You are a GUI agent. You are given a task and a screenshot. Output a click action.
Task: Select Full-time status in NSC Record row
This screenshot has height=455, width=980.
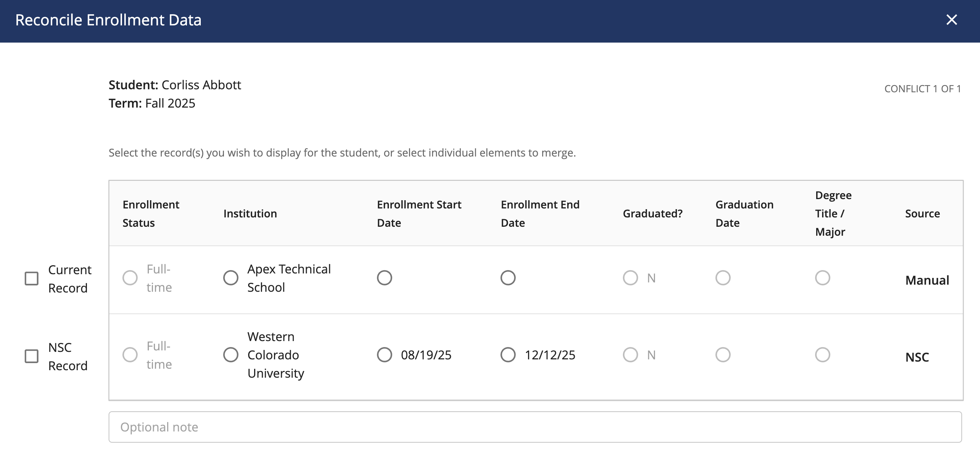tap(130, 355)
